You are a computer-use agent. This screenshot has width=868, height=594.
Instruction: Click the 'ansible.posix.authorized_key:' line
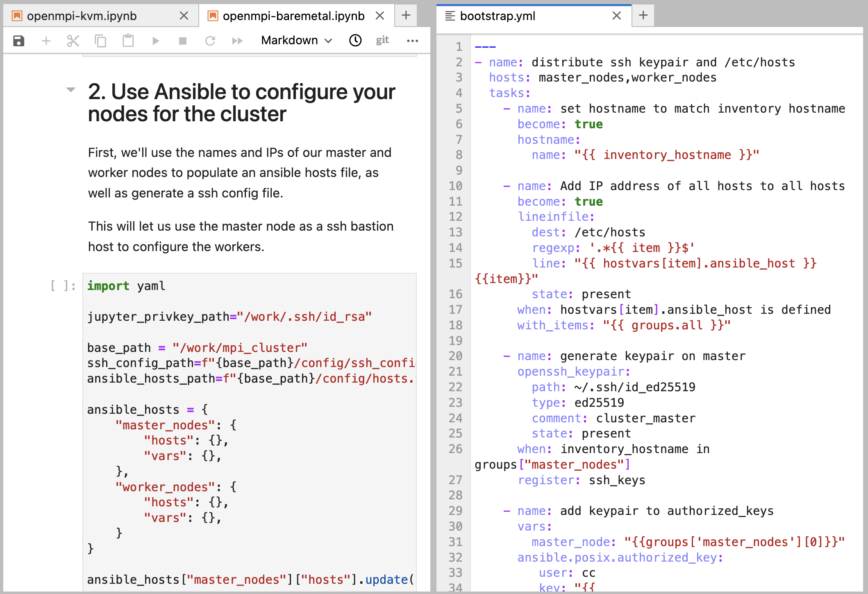pyautogui.click(x=620, y=558)
